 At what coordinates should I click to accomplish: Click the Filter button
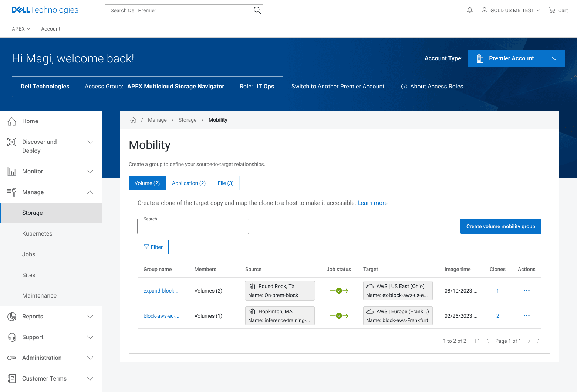153,247
